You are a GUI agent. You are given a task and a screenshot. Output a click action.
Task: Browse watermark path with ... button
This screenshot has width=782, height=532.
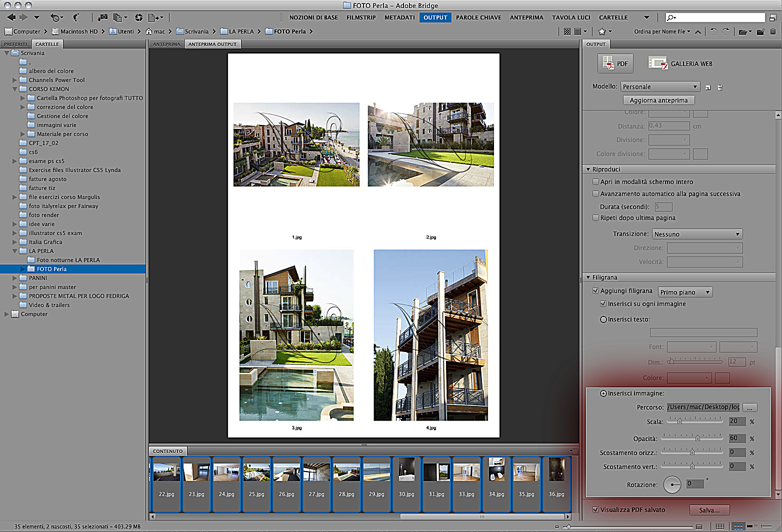[x=749, y=407]
